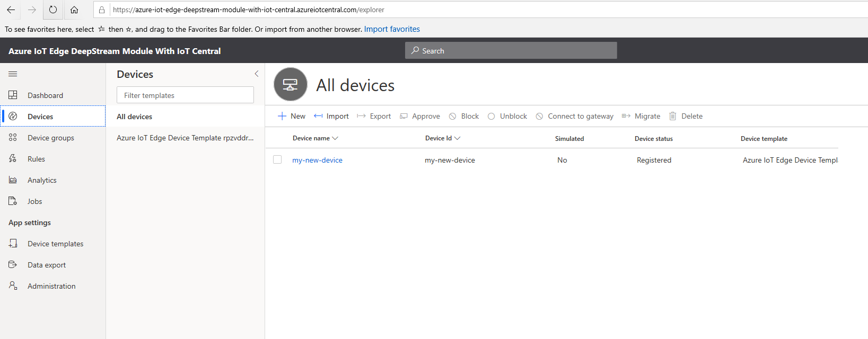Select All devices in templates list
The height and width of the screenshot is (339, 868).
pos(185,117)
